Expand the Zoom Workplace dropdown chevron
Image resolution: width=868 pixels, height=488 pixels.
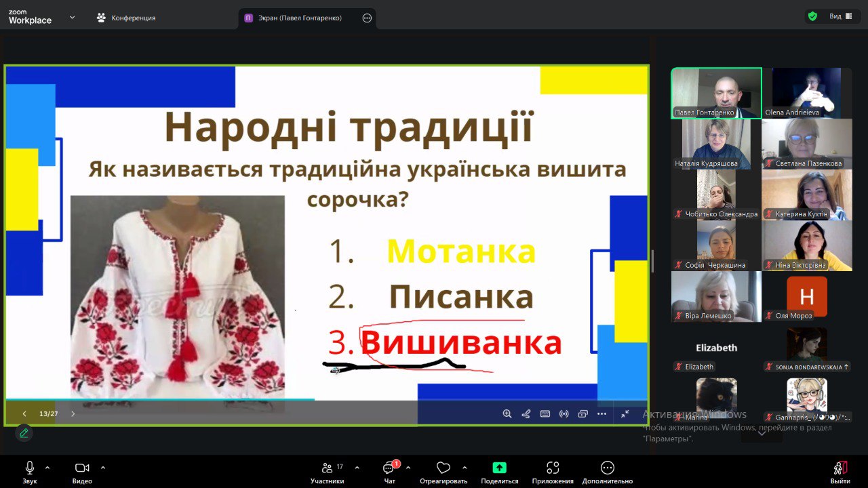tap(73, 18)
